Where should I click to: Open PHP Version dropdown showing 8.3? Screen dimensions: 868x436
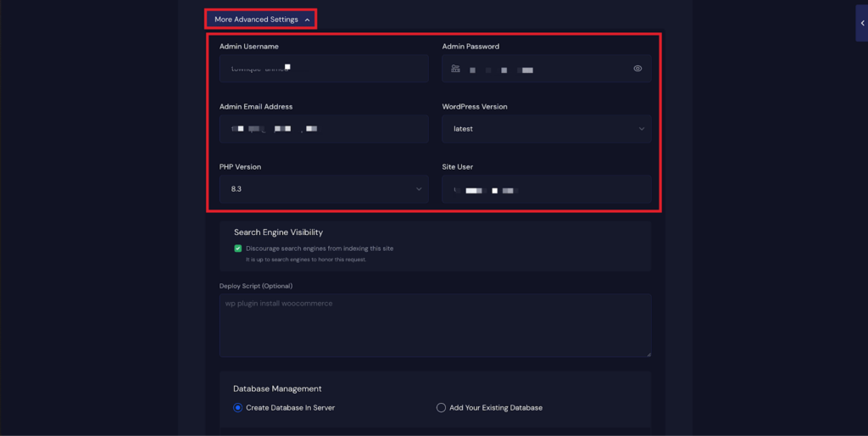(x=323, y=189)
